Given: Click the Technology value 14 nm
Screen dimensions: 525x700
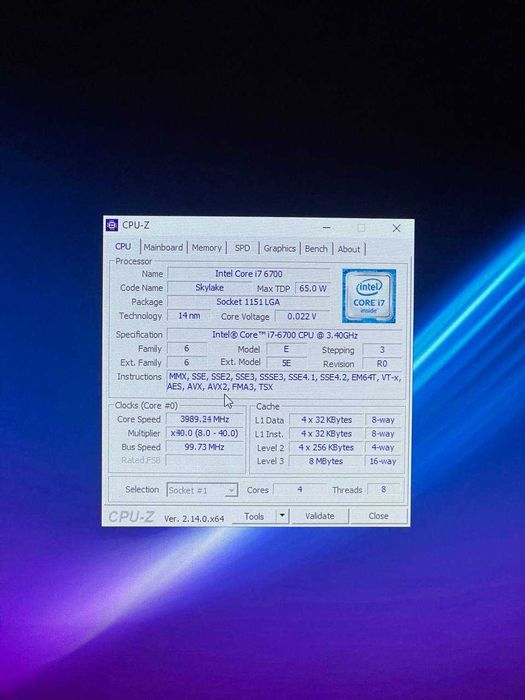Looking at the screenshot, I should pos(189,315).
